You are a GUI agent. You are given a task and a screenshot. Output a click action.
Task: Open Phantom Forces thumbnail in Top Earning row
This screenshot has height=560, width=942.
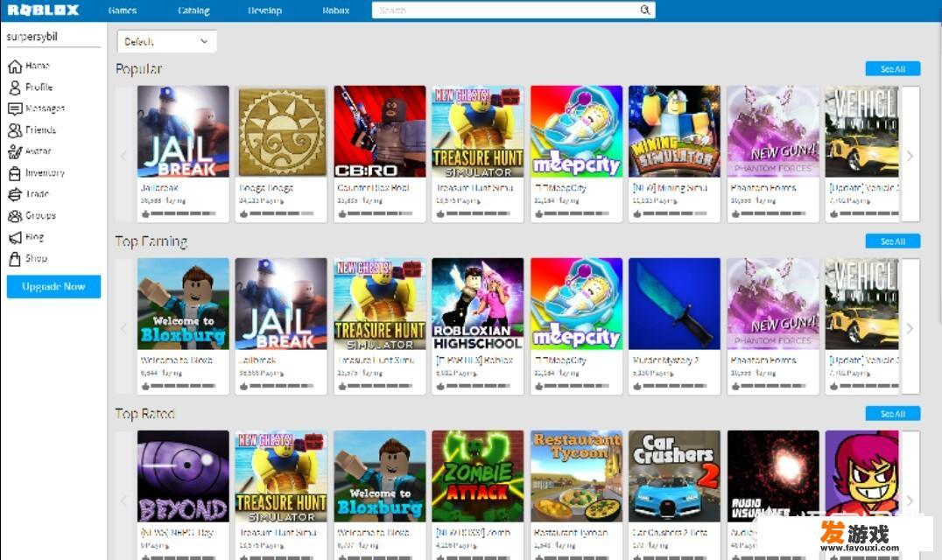click(773, 304)
